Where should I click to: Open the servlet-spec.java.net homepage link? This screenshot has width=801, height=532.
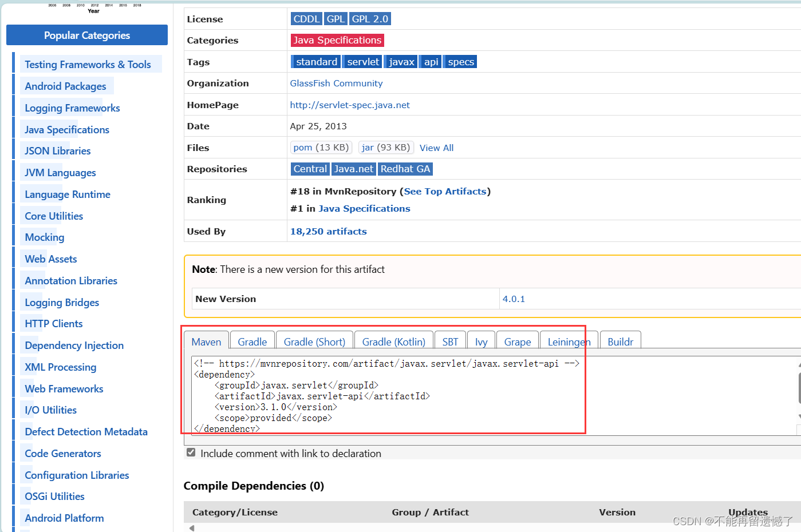click(350, 105)
